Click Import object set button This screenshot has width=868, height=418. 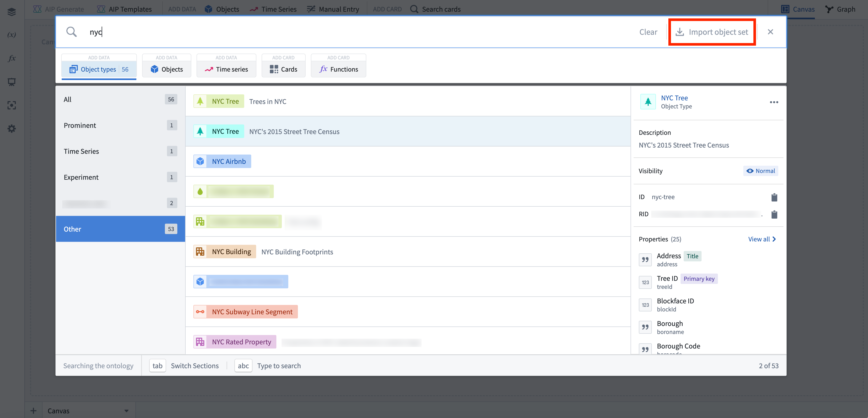click(x=712, y=32)
